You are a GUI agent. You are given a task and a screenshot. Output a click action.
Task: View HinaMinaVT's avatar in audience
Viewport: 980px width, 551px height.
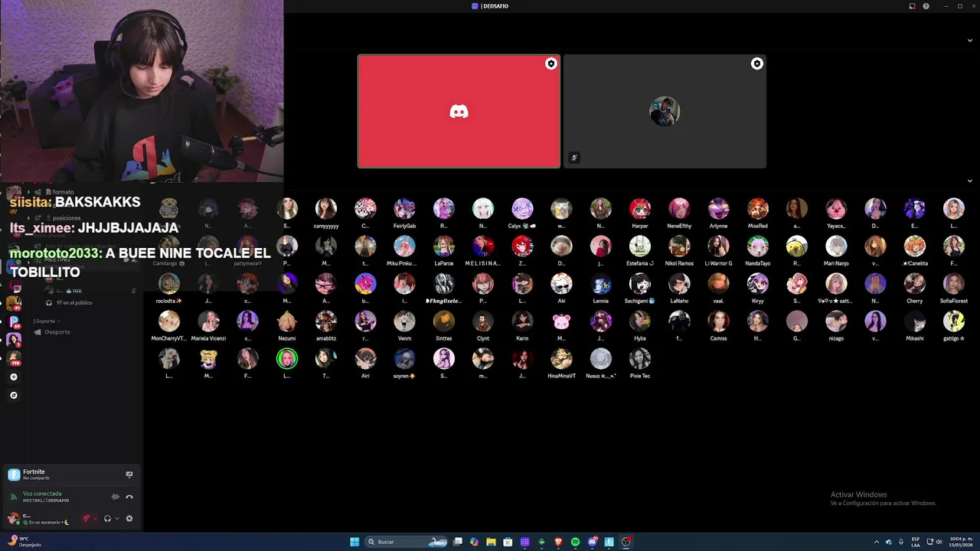(561, 358)
